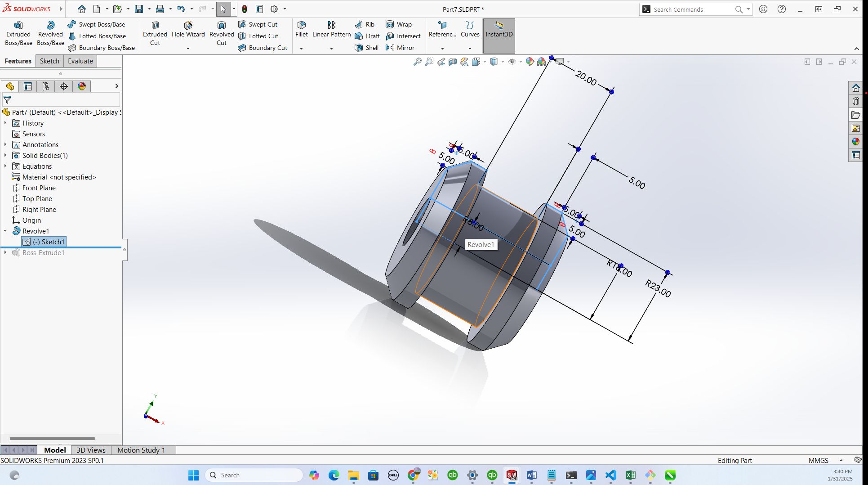Switch to the Sketch tab

coord(49,61)
